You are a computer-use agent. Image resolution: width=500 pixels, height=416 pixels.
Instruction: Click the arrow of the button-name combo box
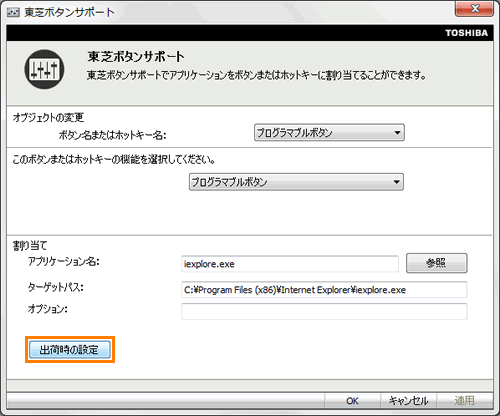pos(397,133)
